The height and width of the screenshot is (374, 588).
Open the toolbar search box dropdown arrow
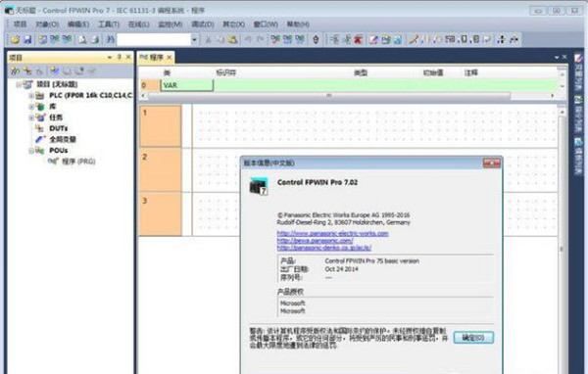194,39
